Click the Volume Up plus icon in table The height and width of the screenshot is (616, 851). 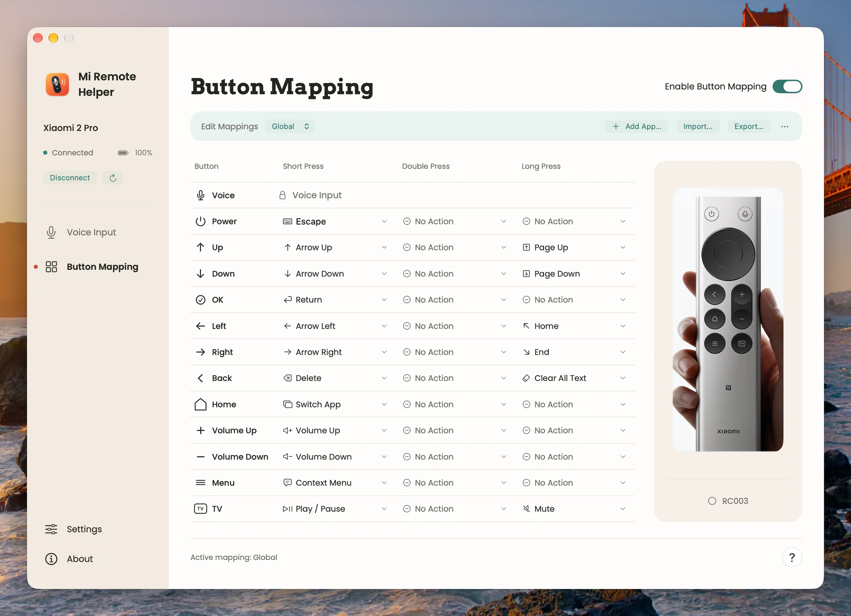[201, 431]
